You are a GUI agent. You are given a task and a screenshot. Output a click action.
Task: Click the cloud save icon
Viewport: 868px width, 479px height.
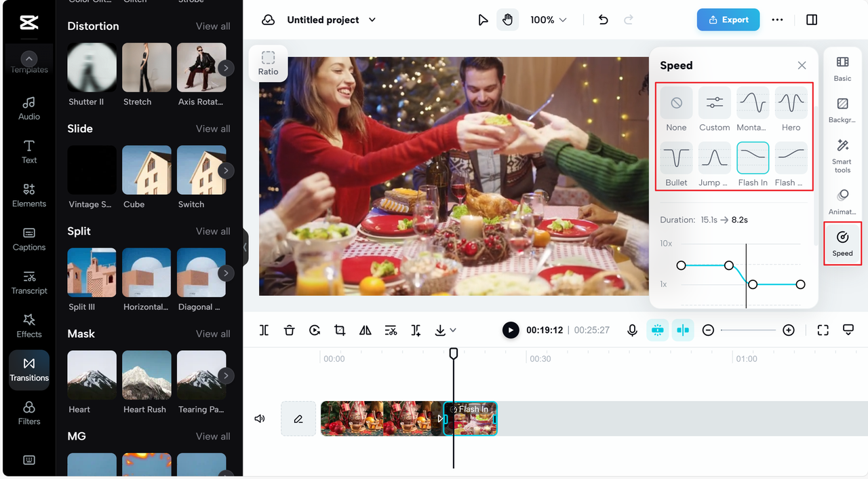click(269, 20)
